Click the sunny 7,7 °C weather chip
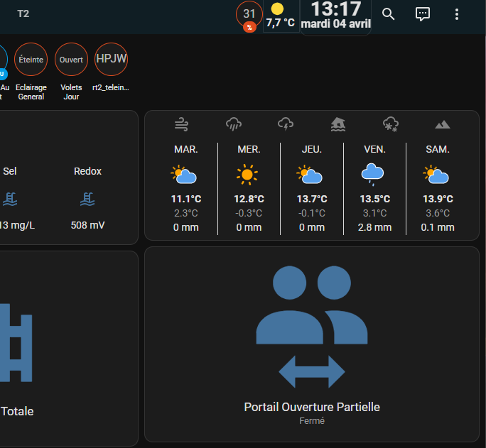The image size is (486, 448). point(280,16)
